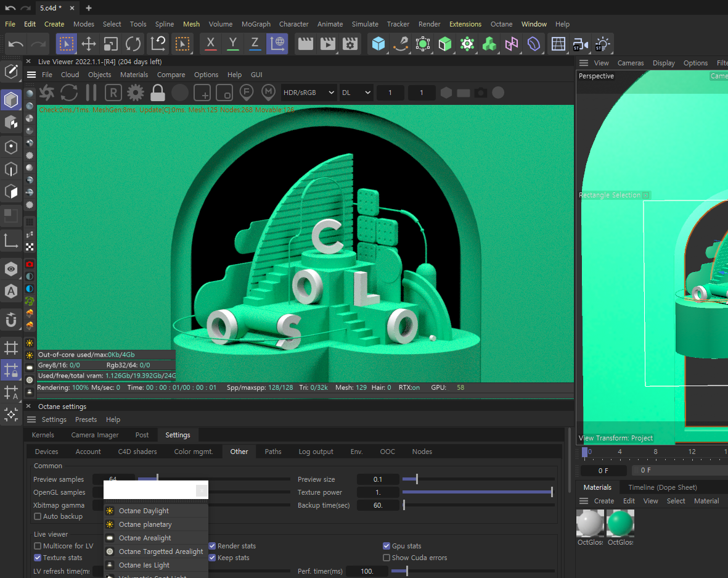The height and width of the screenshot is (578, 728).
Task: Toggle the X axis lock
Action: (210, 44)
